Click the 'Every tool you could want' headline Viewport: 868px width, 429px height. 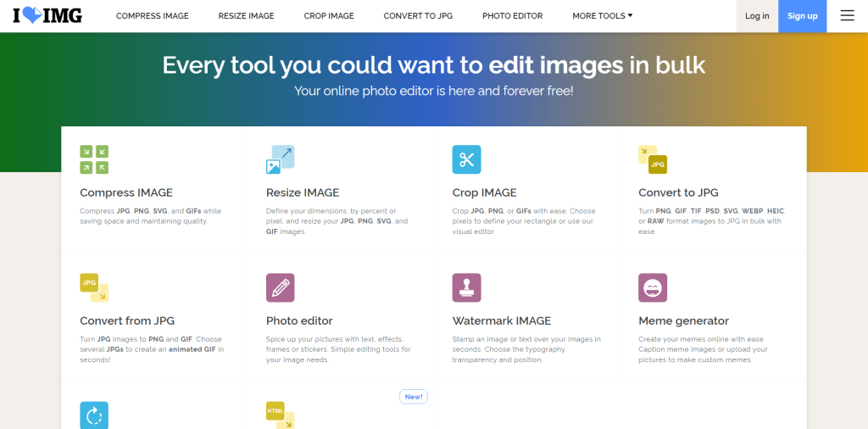point(434,65)
